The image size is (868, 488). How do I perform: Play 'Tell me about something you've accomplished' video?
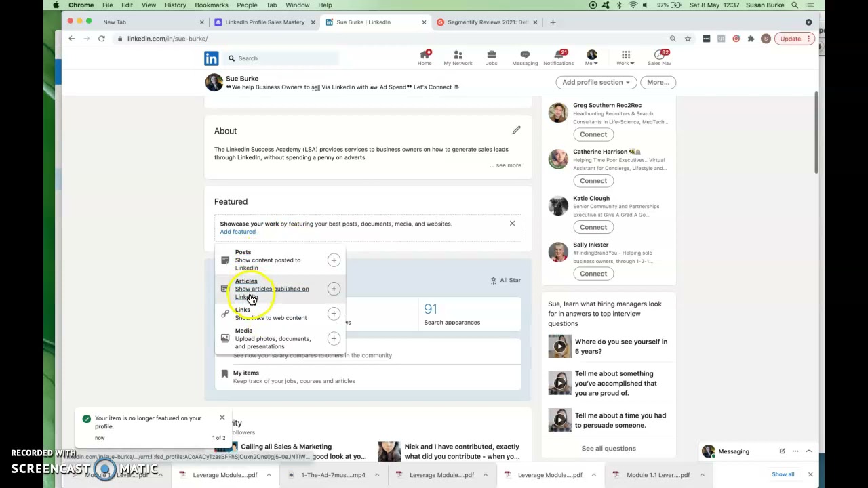coord(559,383)
